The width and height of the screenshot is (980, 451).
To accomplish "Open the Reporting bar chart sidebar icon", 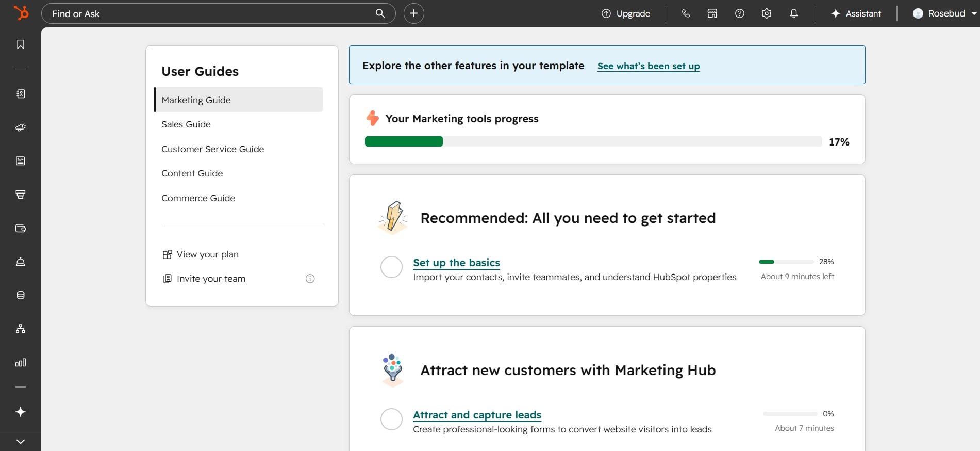I will coord(21,363).
